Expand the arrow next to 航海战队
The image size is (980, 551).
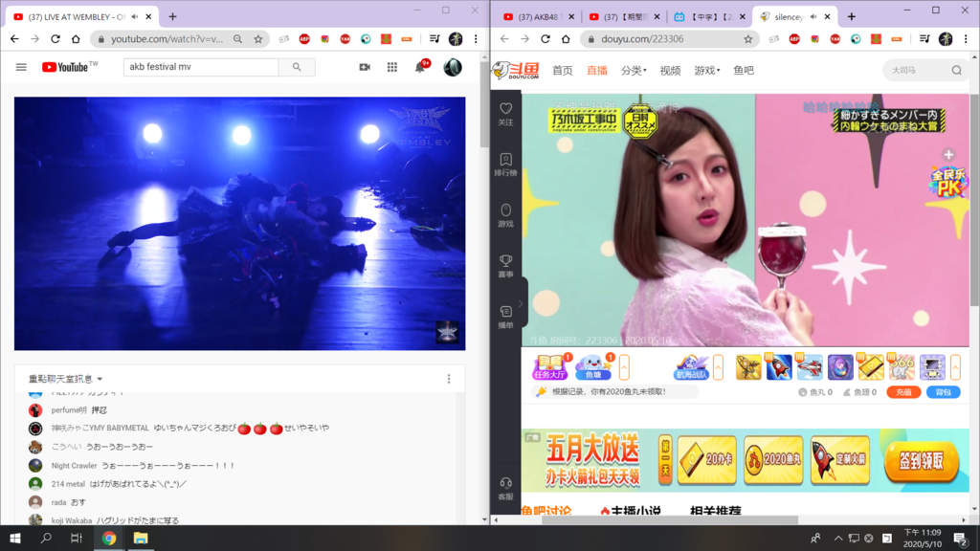coord(718,367)
